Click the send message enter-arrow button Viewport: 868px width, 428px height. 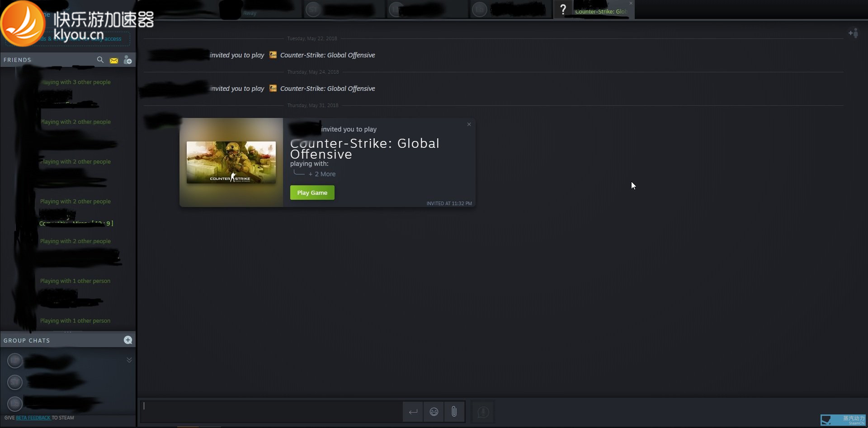point(413,412)
